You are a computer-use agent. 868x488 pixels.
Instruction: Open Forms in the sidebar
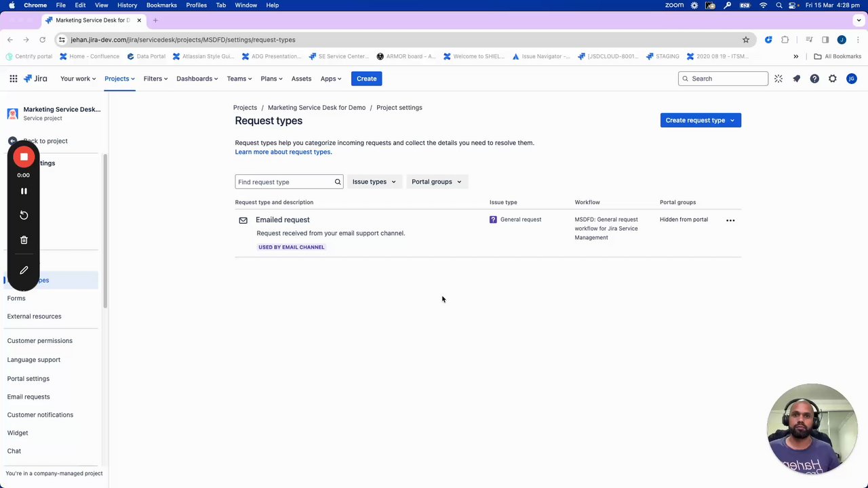click(x=16, y=298)
